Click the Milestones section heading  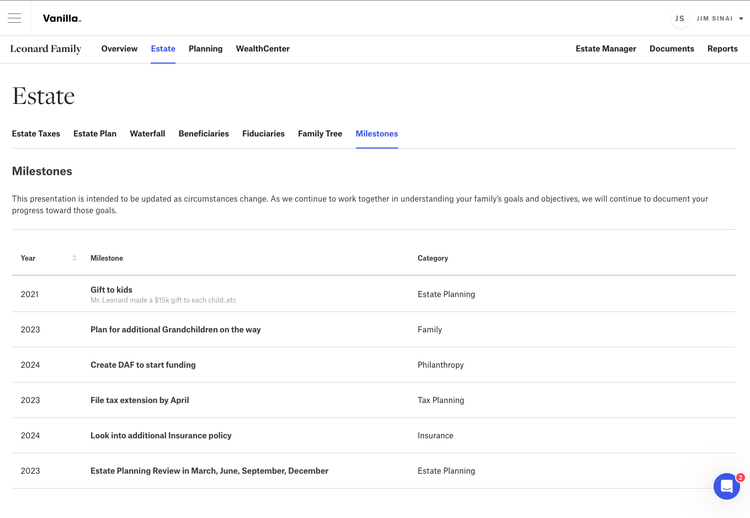[x=42, y=171]
